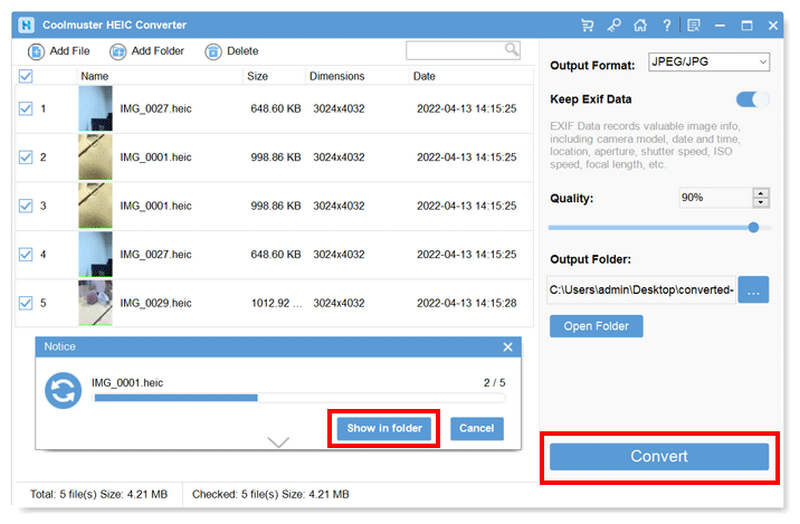The height and width of the screenshot is (524, 800).
Task: Click Show in folder in Notice dialog
Action: tap(384, 428)
